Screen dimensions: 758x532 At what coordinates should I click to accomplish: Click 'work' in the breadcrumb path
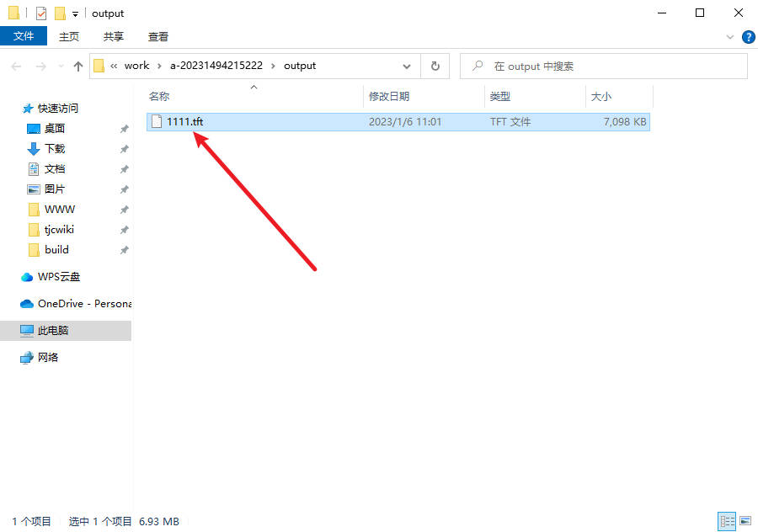point(136,66)
